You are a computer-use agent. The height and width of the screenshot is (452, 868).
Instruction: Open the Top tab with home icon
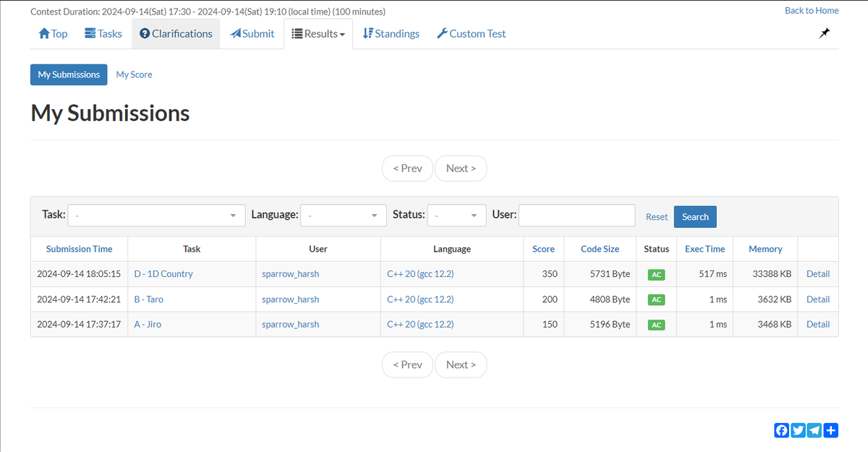click(x=53, y=33)
